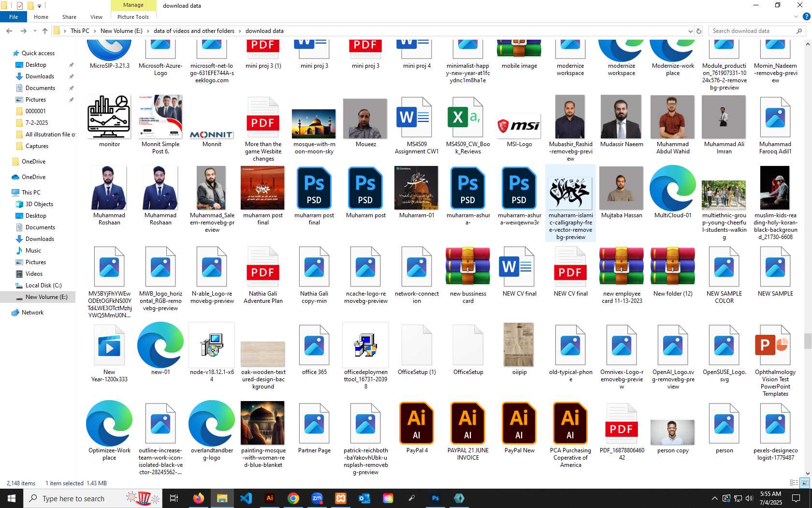
Task: Switch to large thumbnails view layout
Action: point(805,483)
